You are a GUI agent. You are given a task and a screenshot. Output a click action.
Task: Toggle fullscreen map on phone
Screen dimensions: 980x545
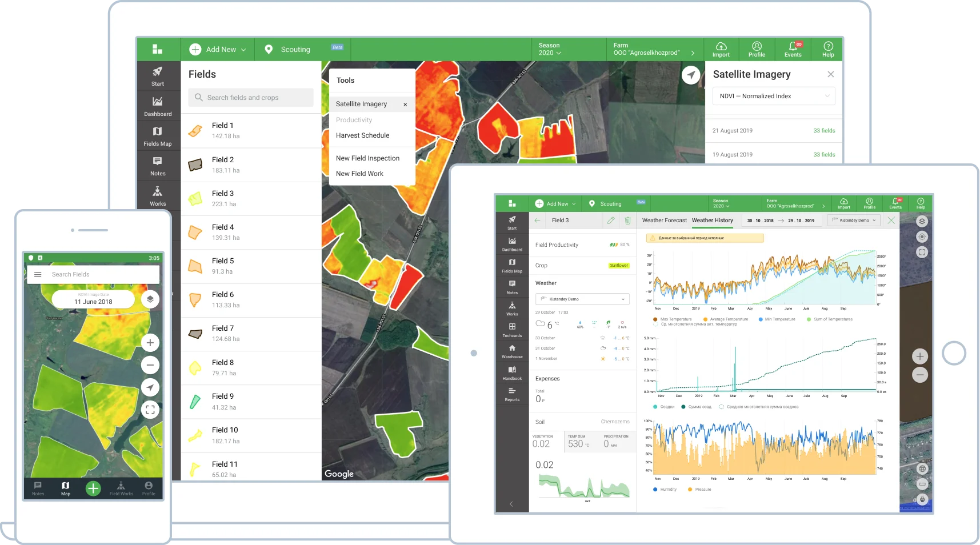150,410
